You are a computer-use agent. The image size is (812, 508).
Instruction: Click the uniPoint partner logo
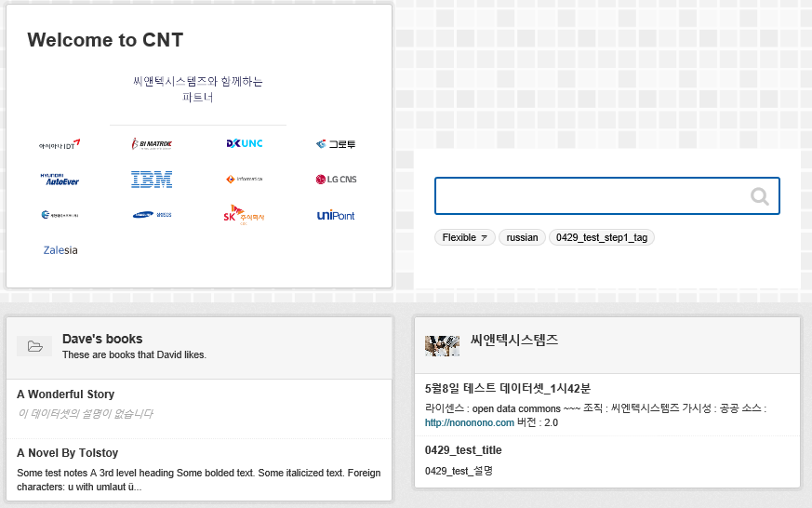[x=336, y=215]
